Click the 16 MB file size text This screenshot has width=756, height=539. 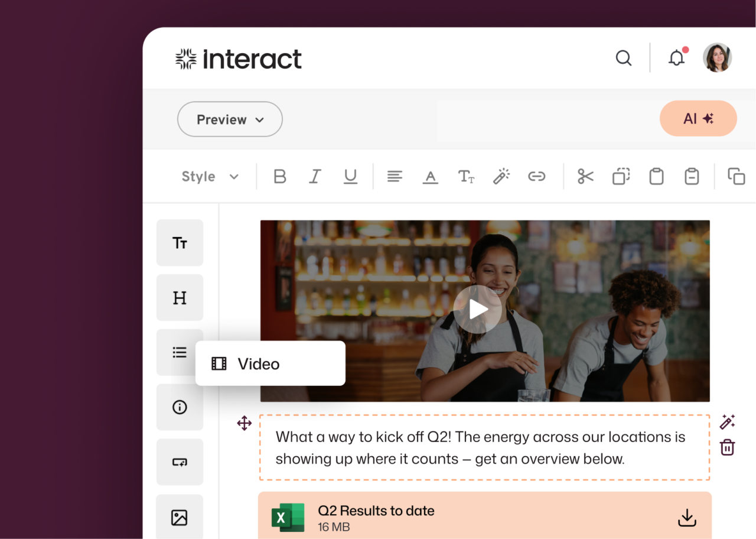click(334, 527)
